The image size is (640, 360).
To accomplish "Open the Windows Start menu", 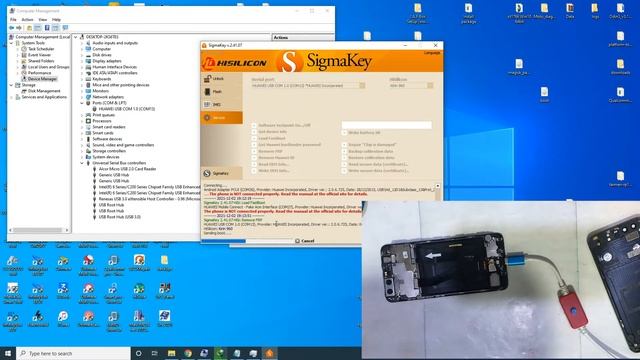I will click(x=8, y=353).
